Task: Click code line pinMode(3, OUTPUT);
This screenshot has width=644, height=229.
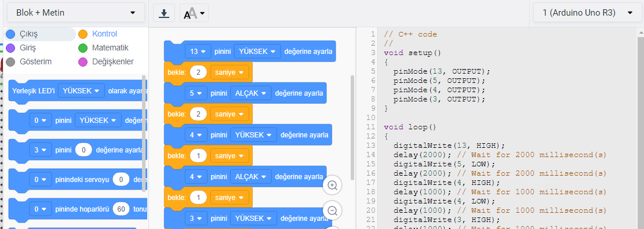Action: 439,99
